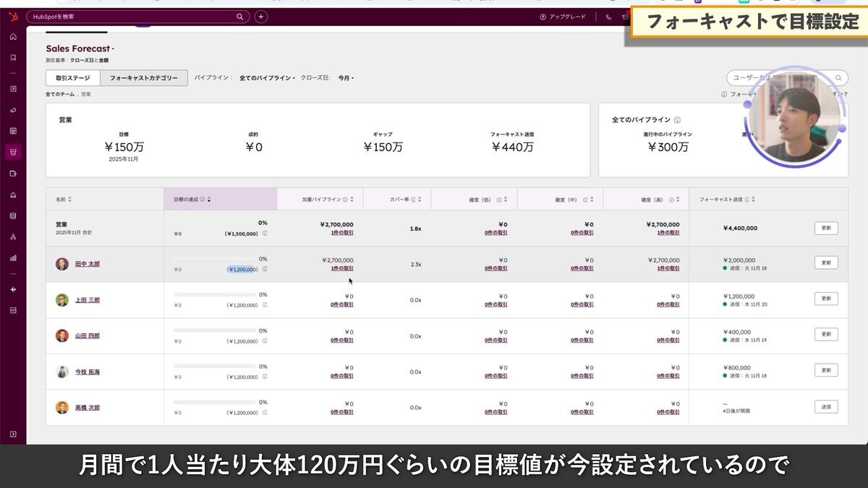Image resolution: width=868 pixels, height=488 pixels.
Task: Open the Home icon in the sidebar
Action: (12, 36)
